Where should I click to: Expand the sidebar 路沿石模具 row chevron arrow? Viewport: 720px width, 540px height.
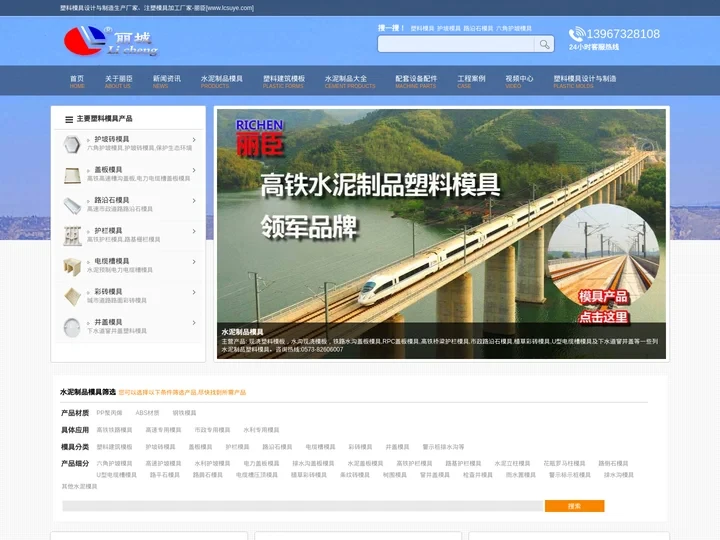[x=194, y=201]
